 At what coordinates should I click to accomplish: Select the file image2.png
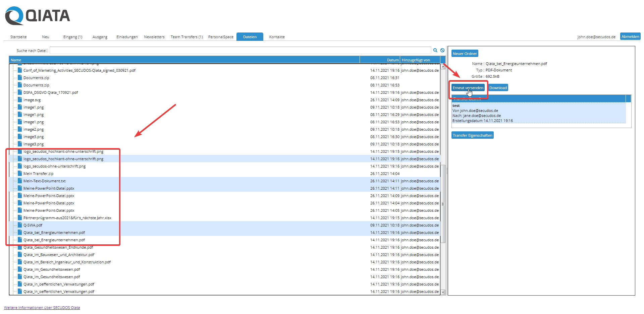(34, 129)
